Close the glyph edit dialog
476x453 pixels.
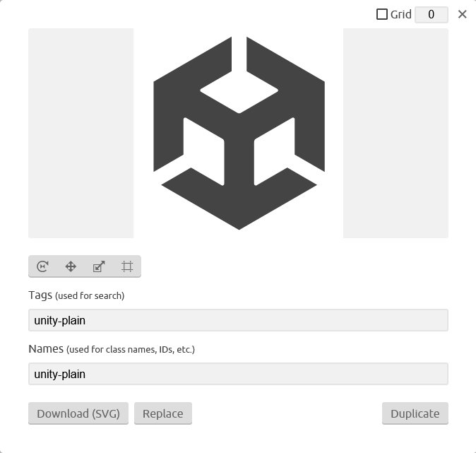tap(463, 14)
